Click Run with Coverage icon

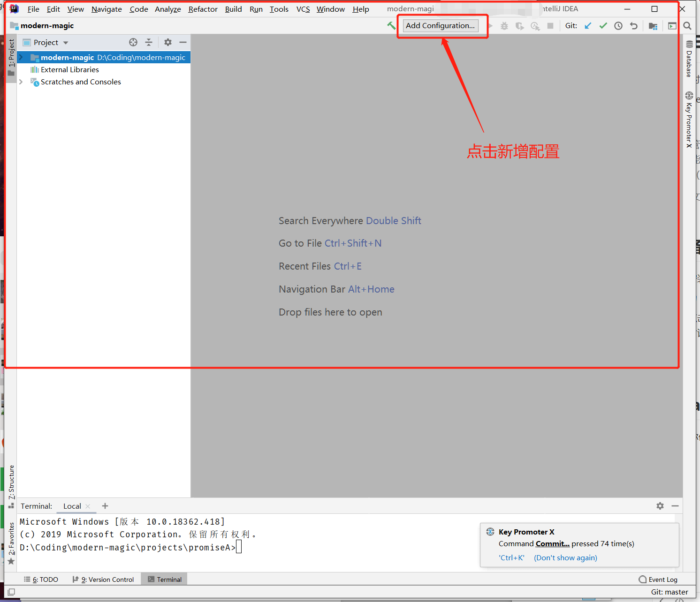click(x=520, y=26)
